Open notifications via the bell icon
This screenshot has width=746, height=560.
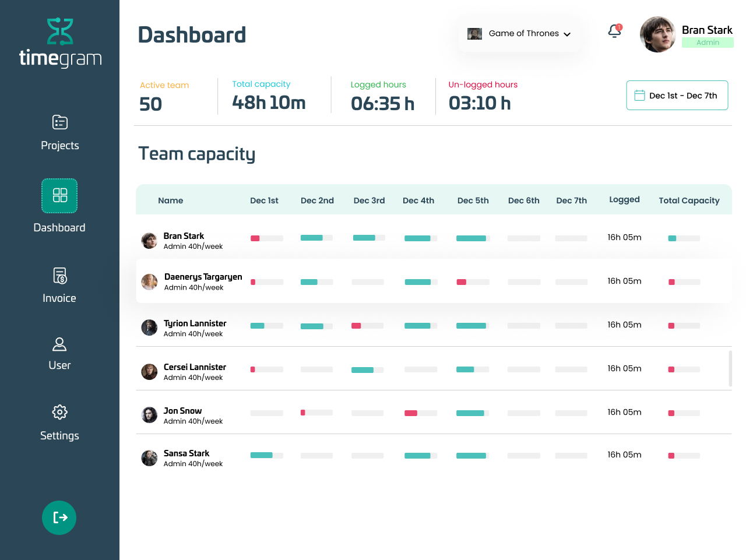[614, 31]
